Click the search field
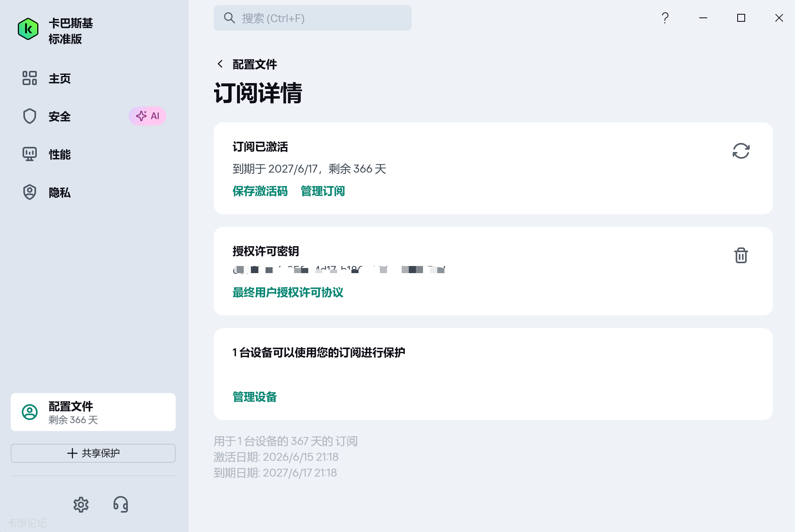Screen dimensions: 795x532 [x=313, y=18]
